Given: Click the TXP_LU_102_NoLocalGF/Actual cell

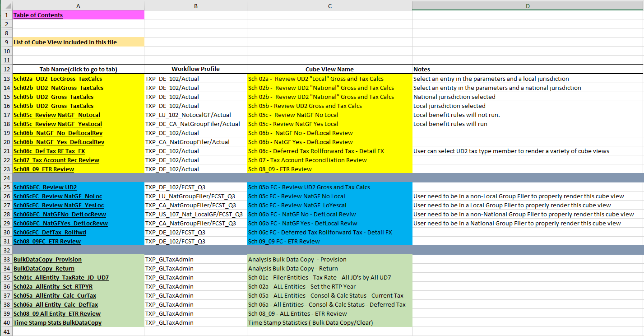Looking at the screenshot, I should point(188,115).
